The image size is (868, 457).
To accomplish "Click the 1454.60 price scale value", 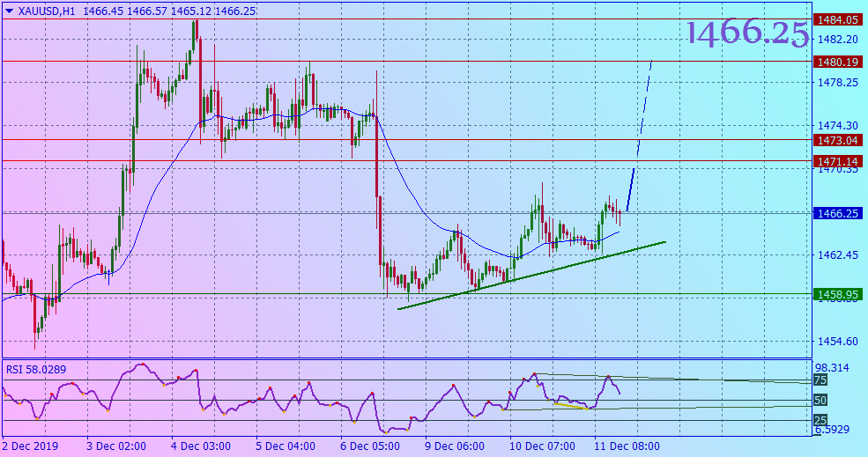I will pyautogui.click(x=838, y=342).
